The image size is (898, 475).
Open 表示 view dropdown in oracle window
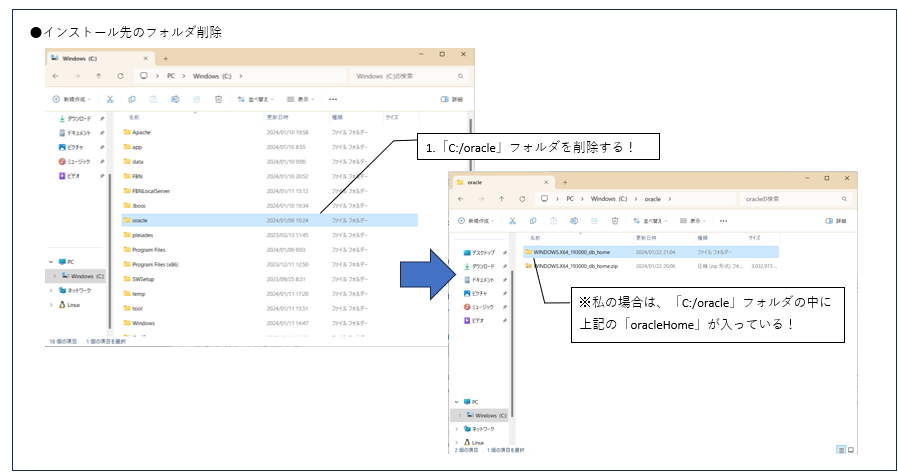[x=693, y=221]
